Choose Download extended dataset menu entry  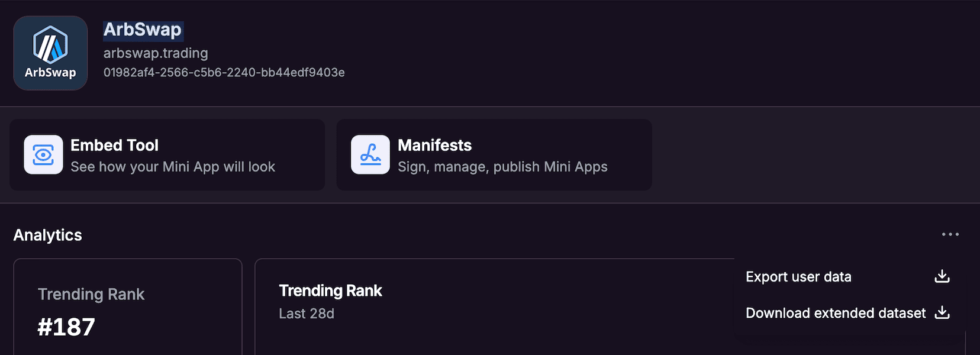tap(848, 313)
